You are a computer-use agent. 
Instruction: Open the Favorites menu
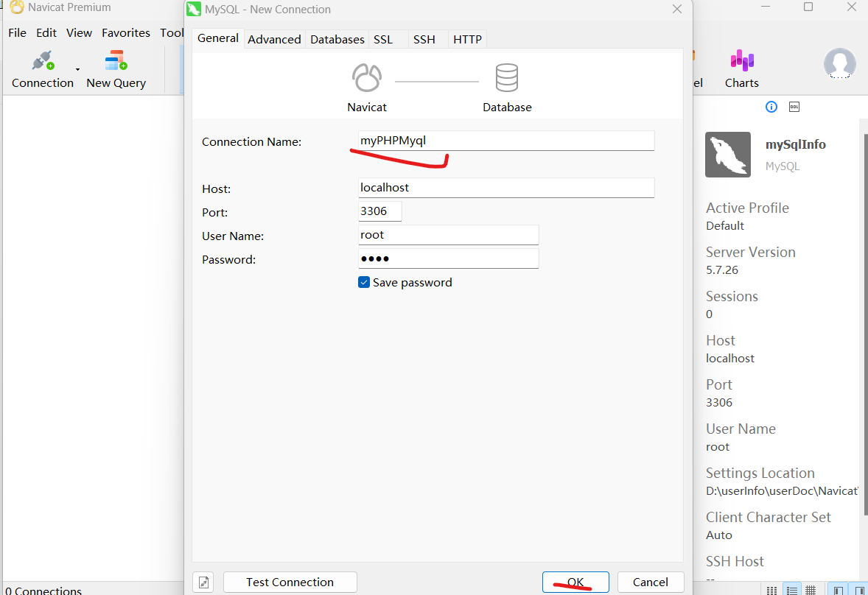(126, 32)
